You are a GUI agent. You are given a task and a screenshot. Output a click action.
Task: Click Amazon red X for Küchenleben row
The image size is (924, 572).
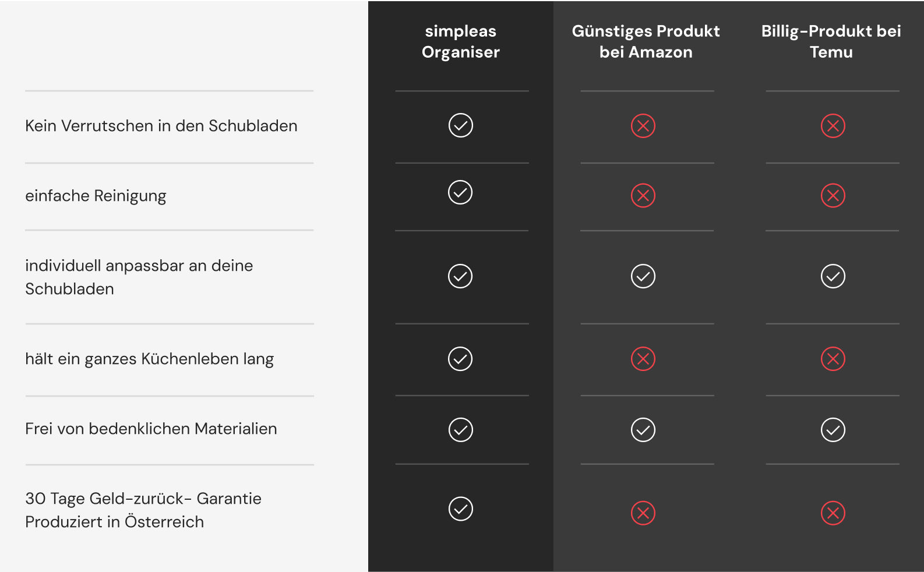643,359
